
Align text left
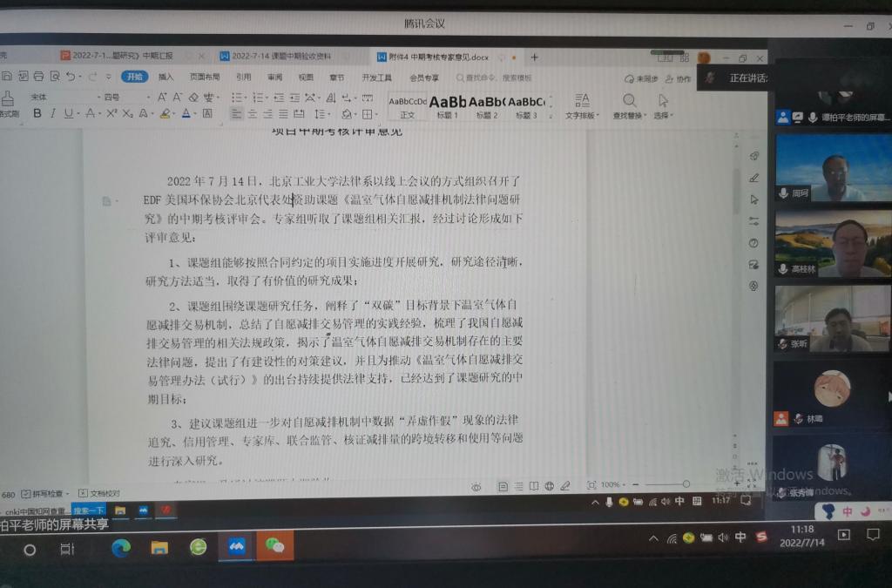click(236, 114)
